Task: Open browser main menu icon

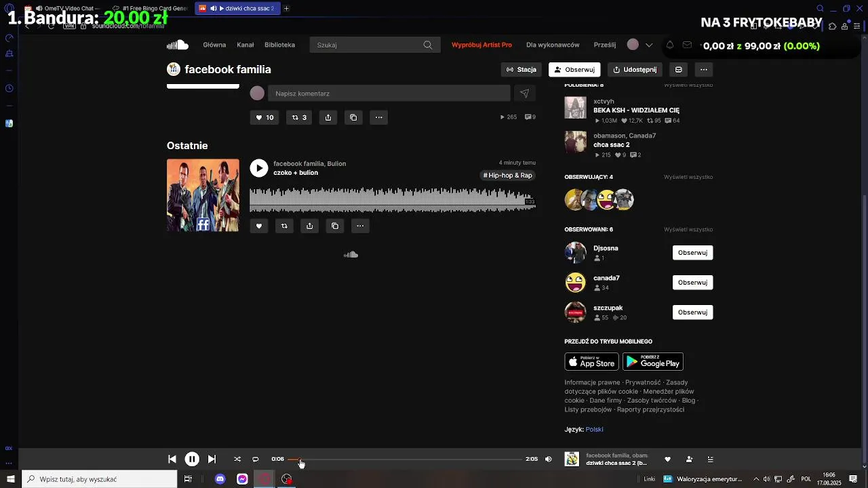Action: (857, 26)
